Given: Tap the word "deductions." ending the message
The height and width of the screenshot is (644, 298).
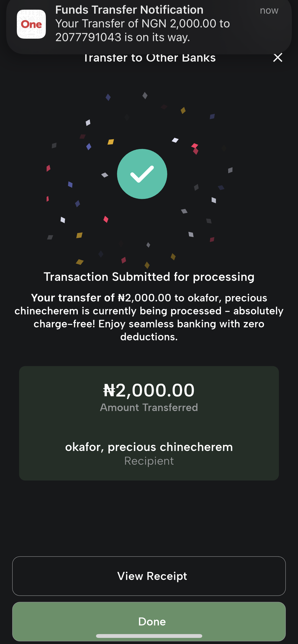Looking at the screenshot, I should [149, 337].
